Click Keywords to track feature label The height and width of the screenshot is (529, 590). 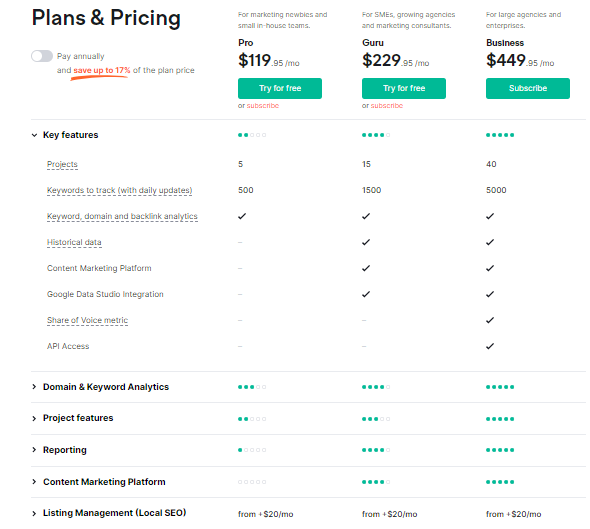[x=119, y=190]
